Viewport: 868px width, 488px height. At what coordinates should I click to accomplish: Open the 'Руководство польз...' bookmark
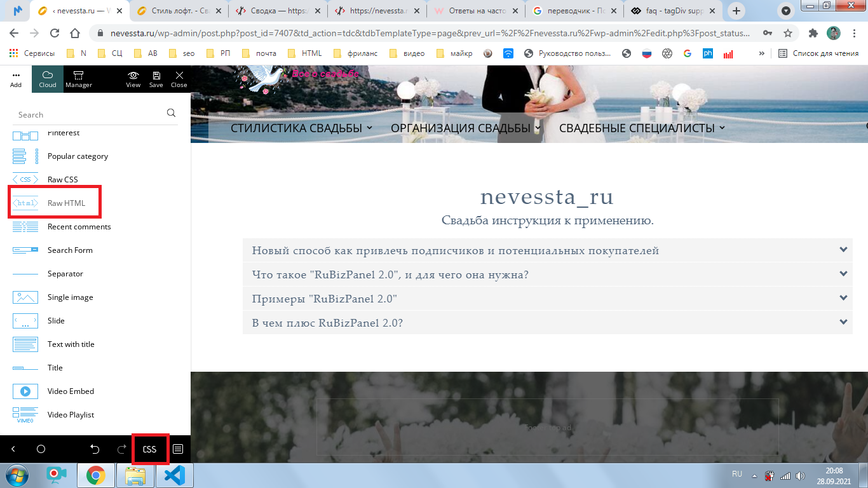569,54
